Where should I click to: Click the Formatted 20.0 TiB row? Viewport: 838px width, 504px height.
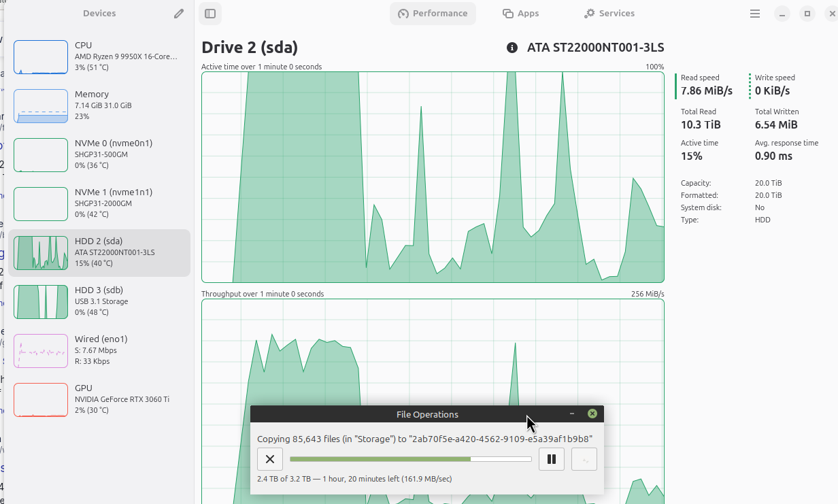[x=731, y=195]
